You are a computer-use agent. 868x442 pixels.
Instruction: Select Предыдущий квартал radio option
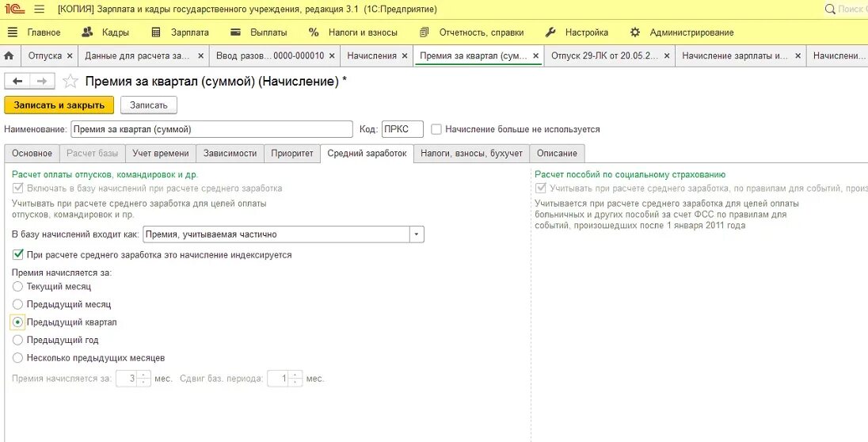(x=17, y=322)
